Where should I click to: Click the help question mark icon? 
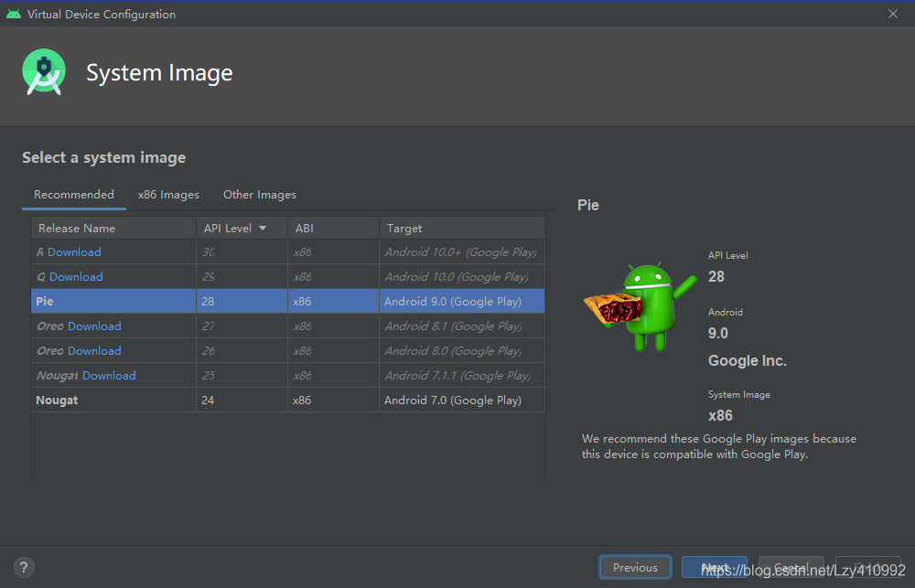(x=24, y=567)
